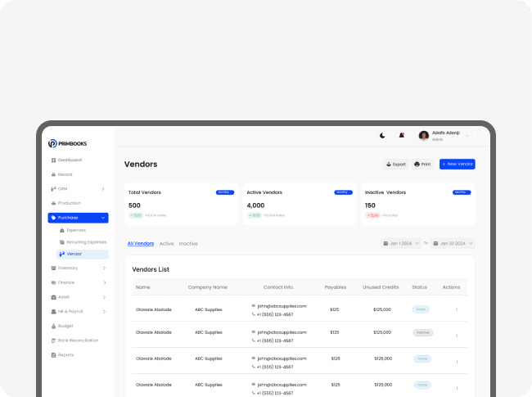Viewport: 532px width, 397px height.
Task: Click the Production sidebar icon
Action: (x=53, y=203)
